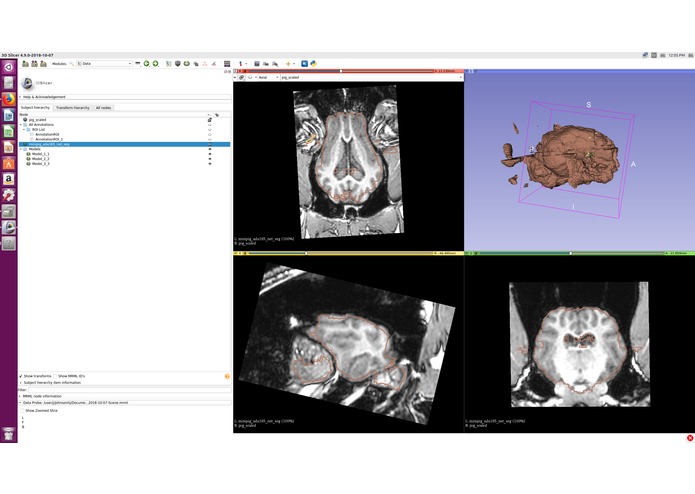Click the 3D Slicer logo
The width and height of the screenshot is (695, 494).
pyautogui.click(x=27, y=83)
